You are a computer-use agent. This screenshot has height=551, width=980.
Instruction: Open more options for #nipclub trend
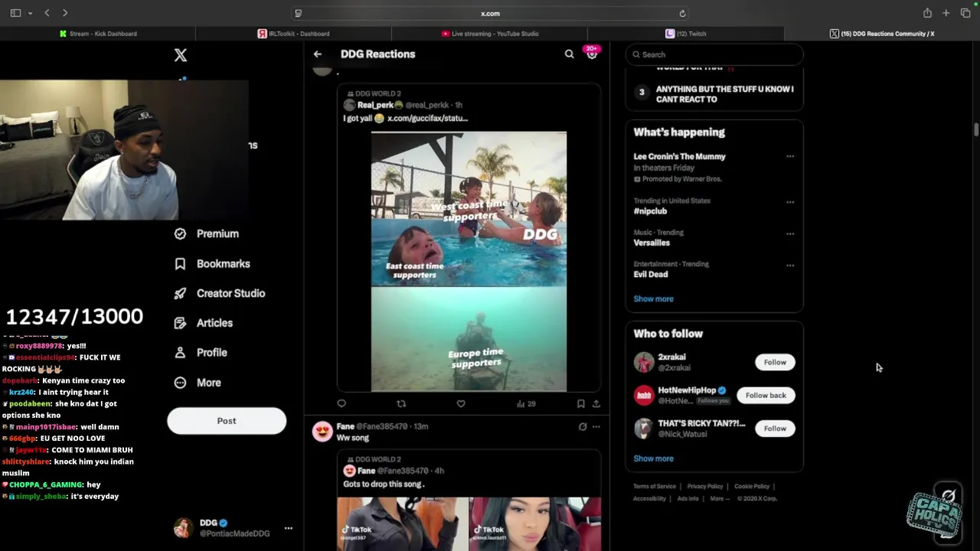coord(790,202)
